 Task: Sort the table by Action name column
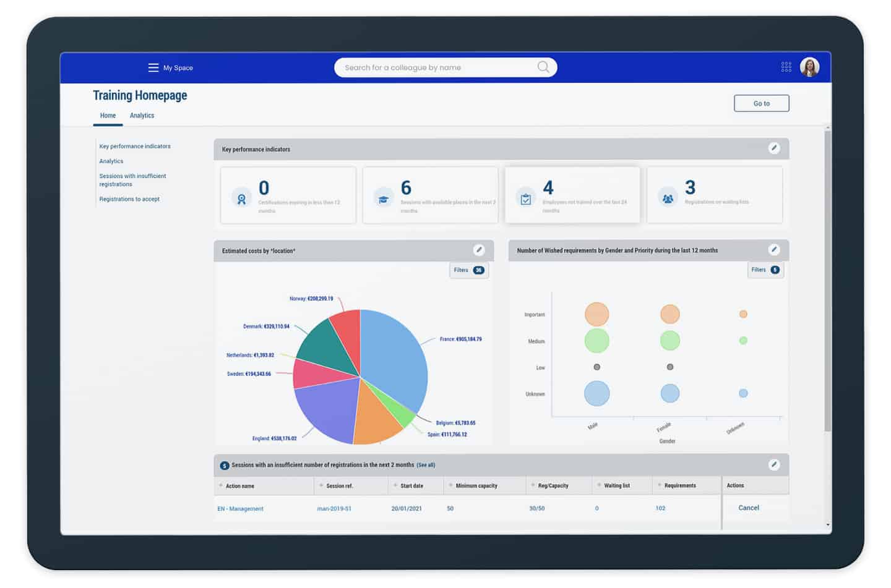pos(239,486)
